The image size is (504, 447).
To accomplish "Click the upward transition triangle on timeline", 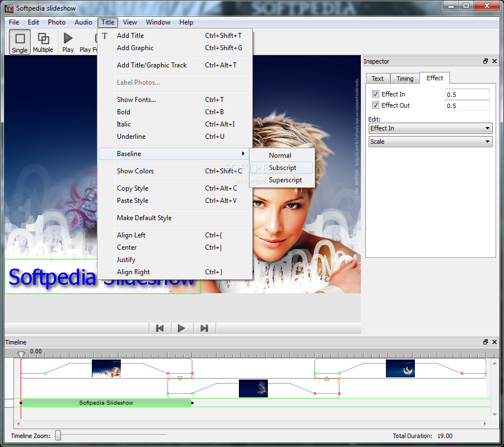I will pos(327,378).
